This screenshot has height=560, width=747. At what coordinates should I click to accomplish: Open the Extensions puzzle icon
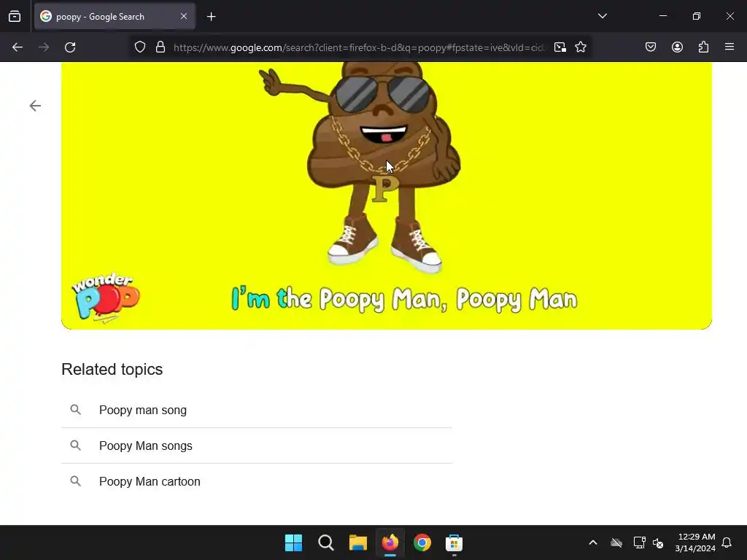click(x=703, y=47)
